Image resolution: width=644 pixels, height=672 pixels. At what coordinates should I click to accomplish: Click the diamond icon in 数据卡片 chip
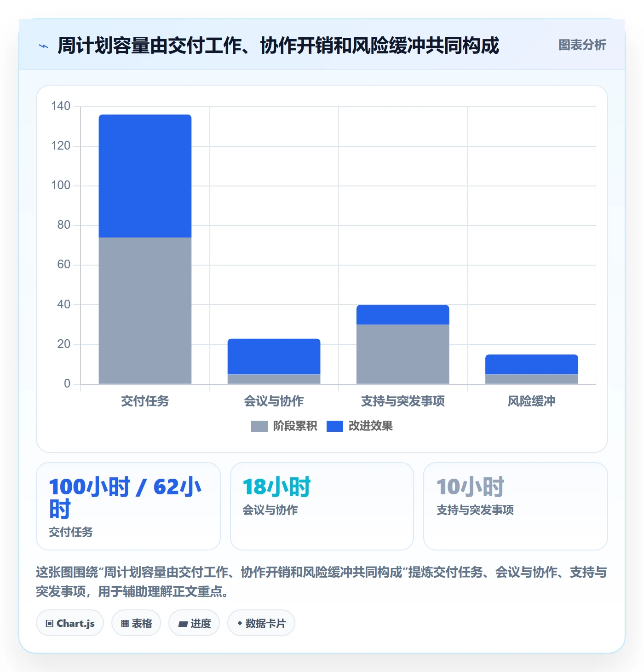tap(240, 623)
